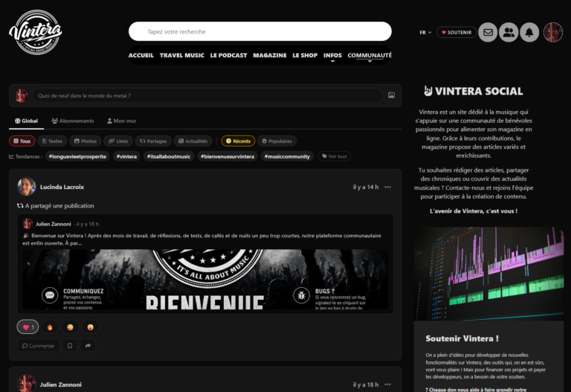Filter posts by Actualités
This screenshot has width=571, height=392.
tap(193, 141)
